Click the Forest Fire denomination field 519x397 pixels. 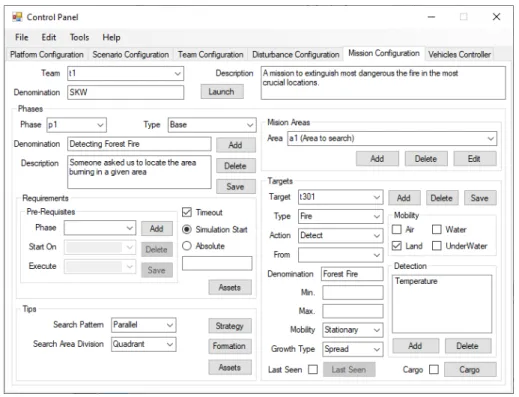coord(352,274)
